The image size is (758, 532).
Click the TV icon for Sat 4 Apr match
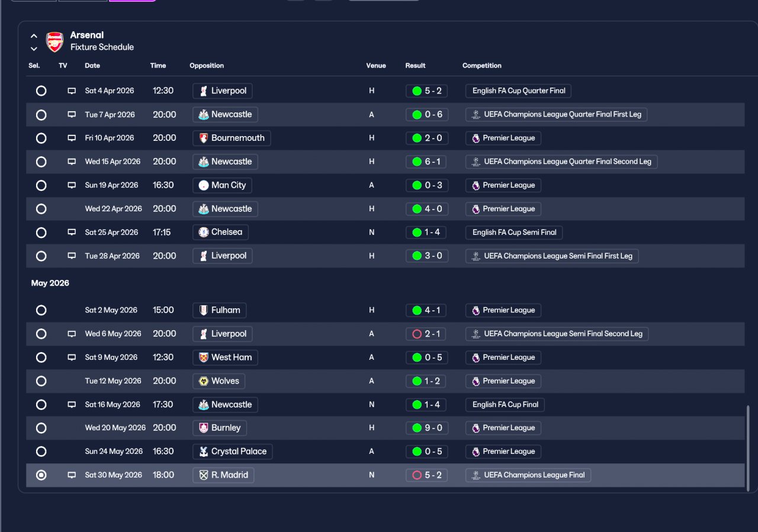[x=72, y=91]
